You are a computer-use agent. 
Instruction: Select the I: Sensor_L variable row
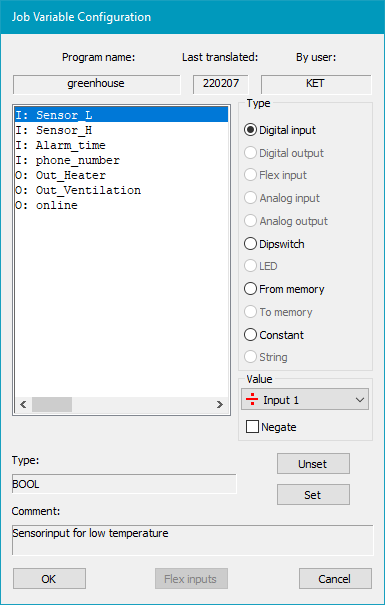click(x=121, y=115)
